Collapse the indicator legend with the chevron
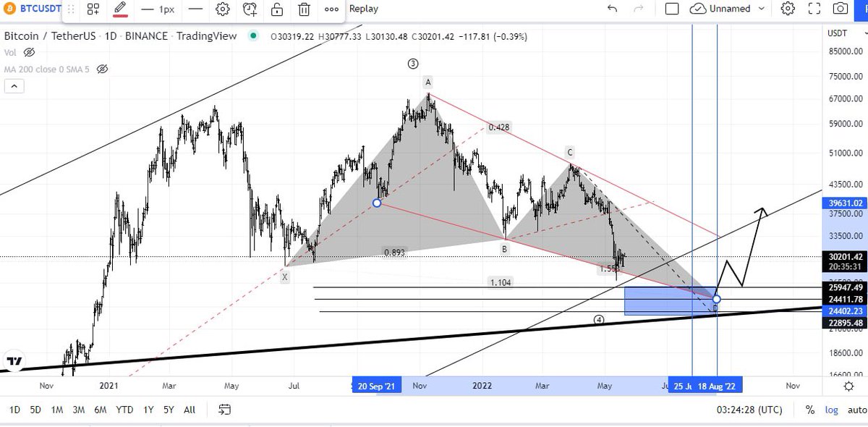 [x=14, y=86]
